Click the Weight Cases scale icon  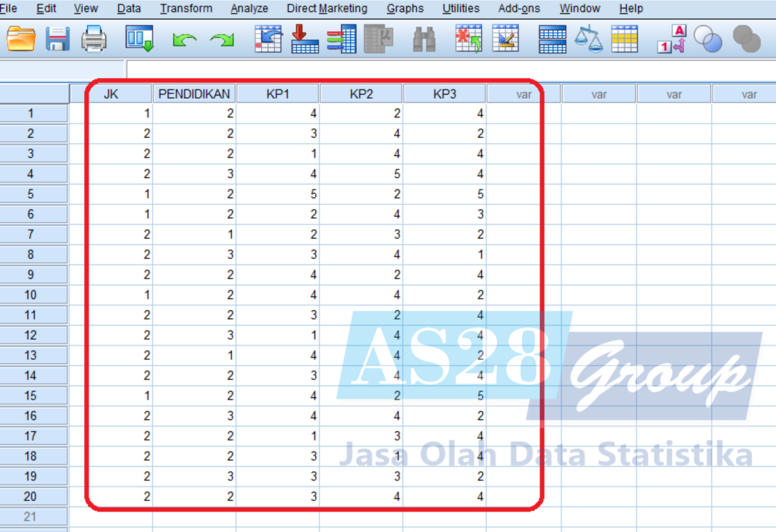[588, 39]
